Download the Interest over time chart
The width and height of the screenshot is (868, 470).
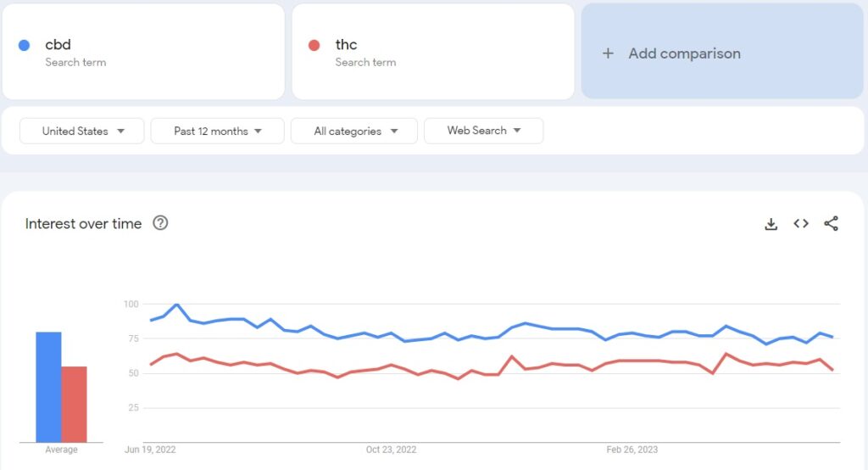pyautogui.click(x=771, y=224)
